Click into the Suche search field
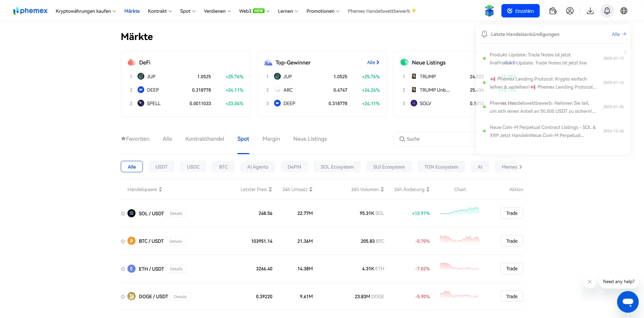This screenshot has width=644, height=318. [x=435, y=139]
